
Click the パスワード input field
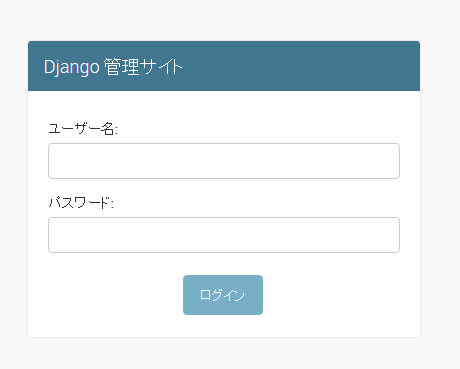pyautogui.click(x=224, y=235)
